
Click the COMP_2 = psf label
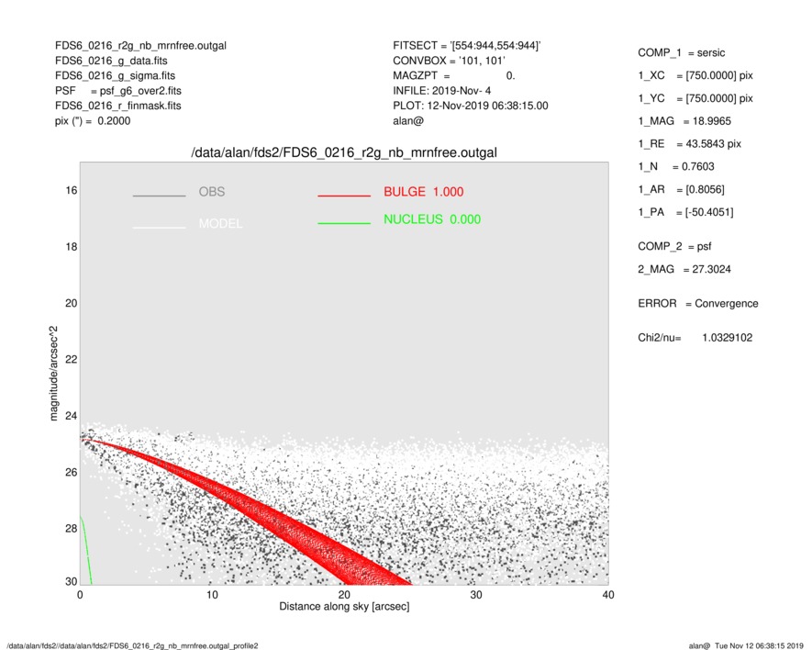674,247
